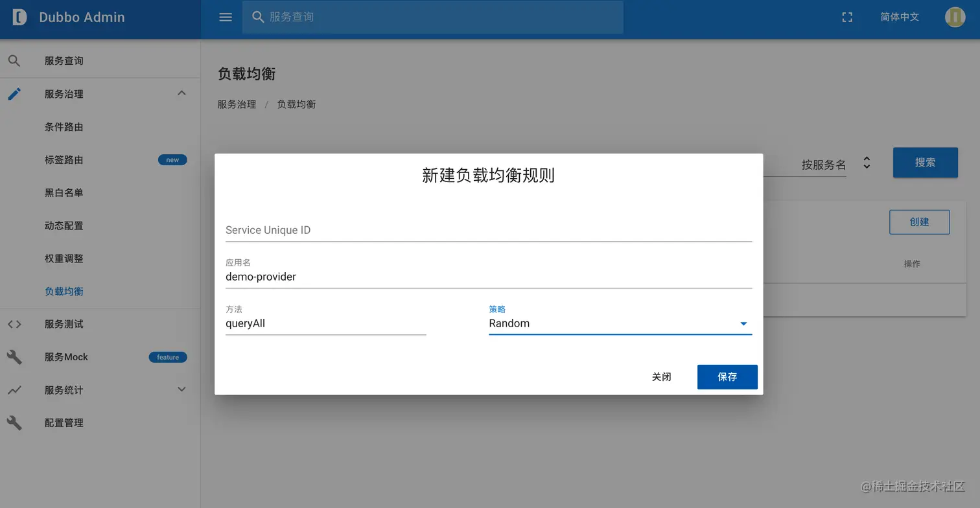Open the 策略 Random dropdown arrow
Image resolution: width=980 pixels, height=508 pixels.
tap(743, 324)
